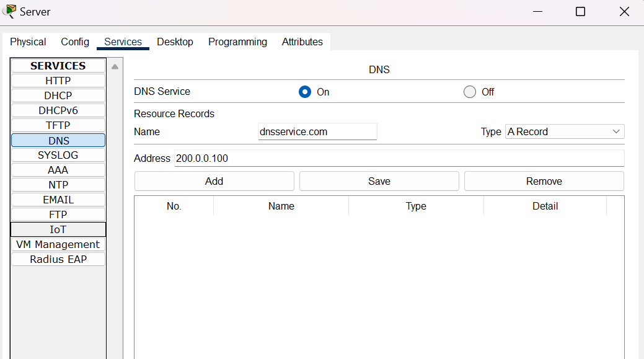Click the Address field showing 200.0.0.100
The width and height of the screenshot is (644, 359).
click(399, 158)
